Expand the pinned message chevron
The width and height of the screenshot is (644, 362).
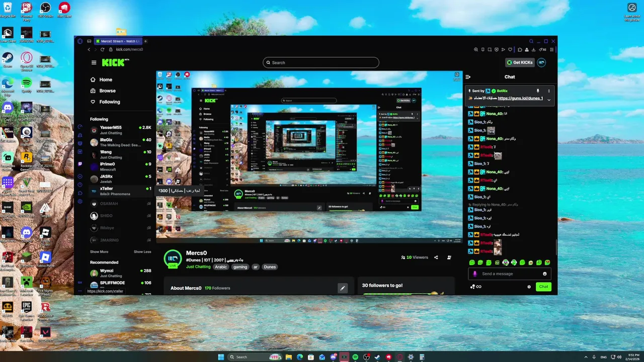(549, 100)
